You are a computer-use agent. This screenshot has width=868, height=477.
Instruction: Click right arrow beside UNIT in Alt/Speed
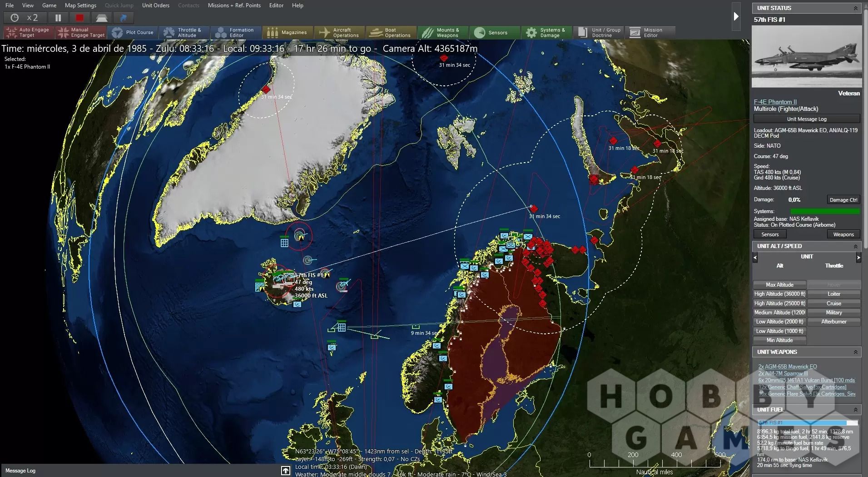tap(858, 257)
